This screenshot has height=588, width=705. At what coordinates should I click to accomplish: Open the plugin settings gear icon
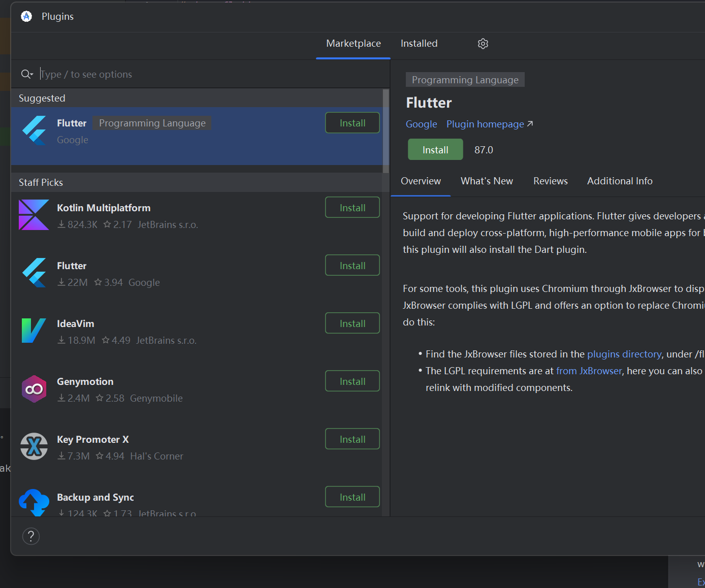(483, 44)
